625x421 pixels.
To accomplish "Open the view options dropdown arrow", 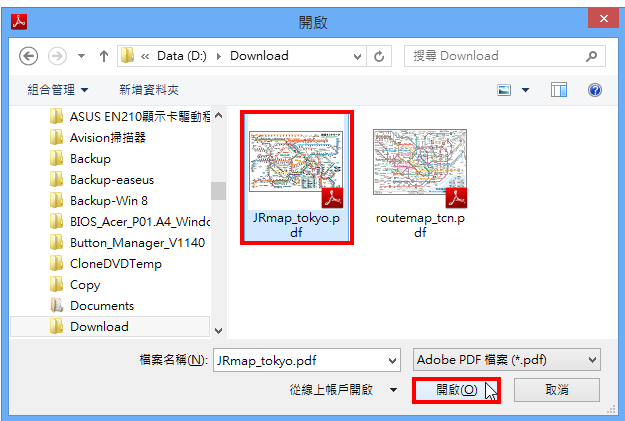I will pyautogui.click(x=525, y=90).
